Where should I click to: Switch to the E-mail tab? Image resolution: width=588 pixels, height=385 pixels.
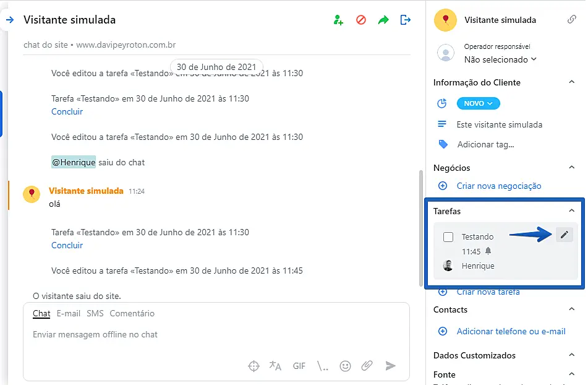click(x=68, y=313)
